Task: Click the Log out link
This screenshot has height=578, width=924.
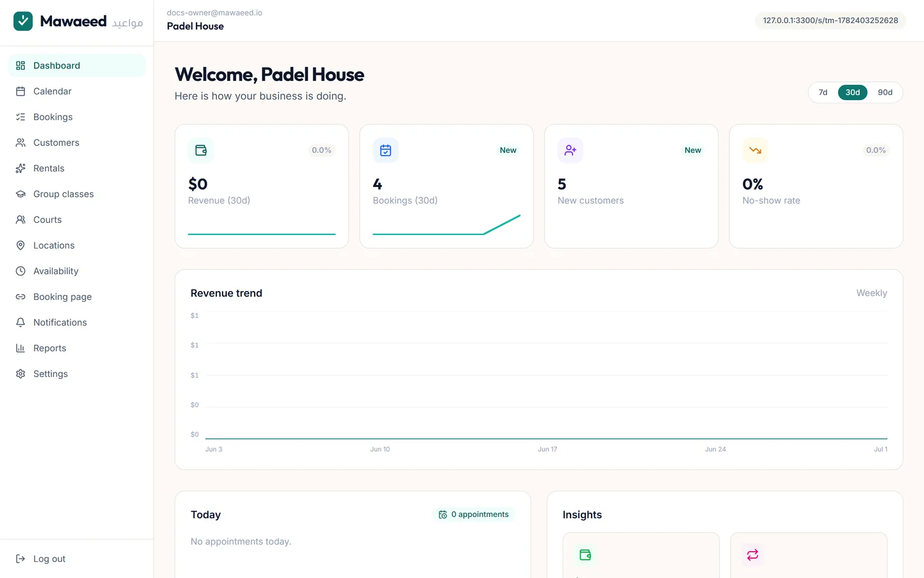Action: 77,559
